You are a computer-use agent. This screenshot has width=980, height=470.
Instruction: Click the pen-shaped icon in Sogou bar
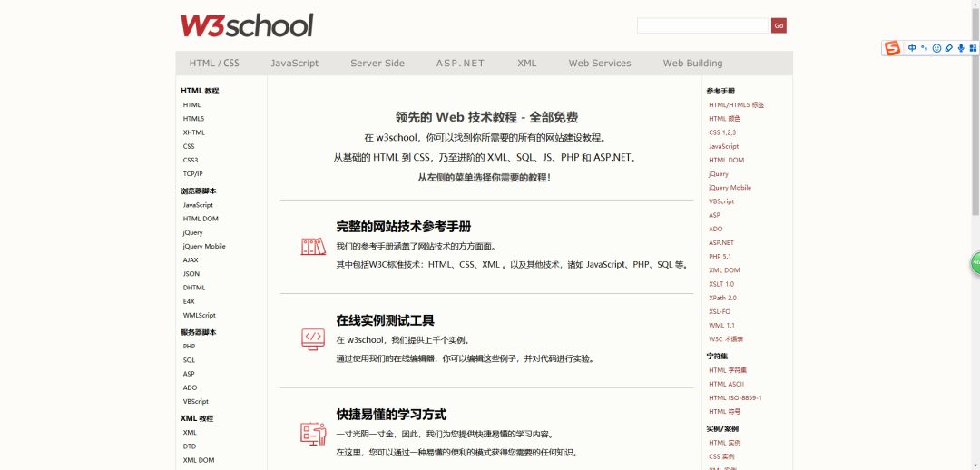[x=949, y=48]
